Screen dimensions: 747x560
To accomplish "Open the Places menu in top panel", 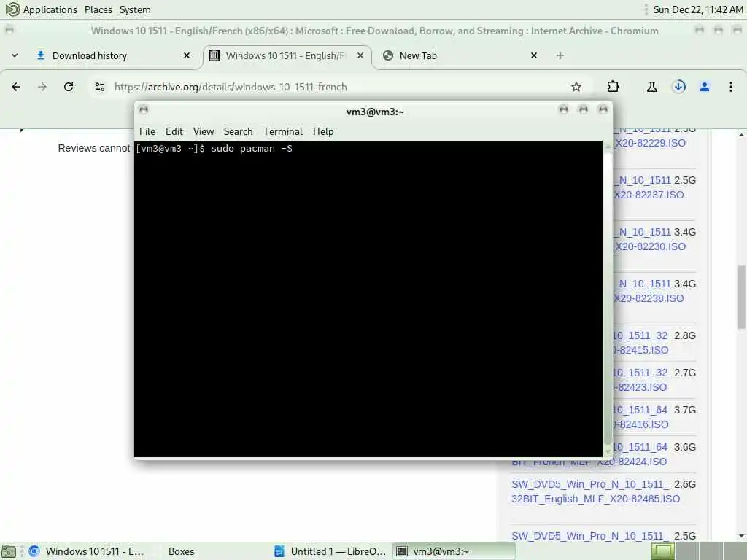I will coord(98,9).
